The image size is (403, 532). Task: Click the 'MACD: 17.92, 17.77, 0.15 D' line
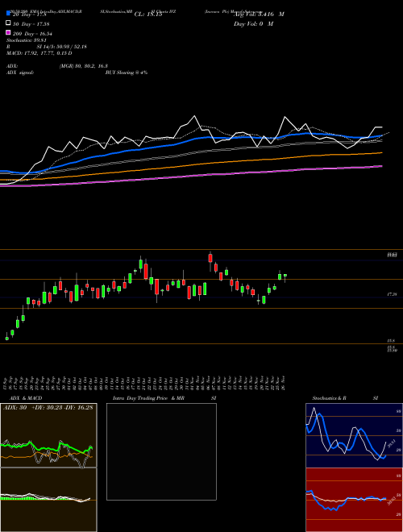point(39,53)
